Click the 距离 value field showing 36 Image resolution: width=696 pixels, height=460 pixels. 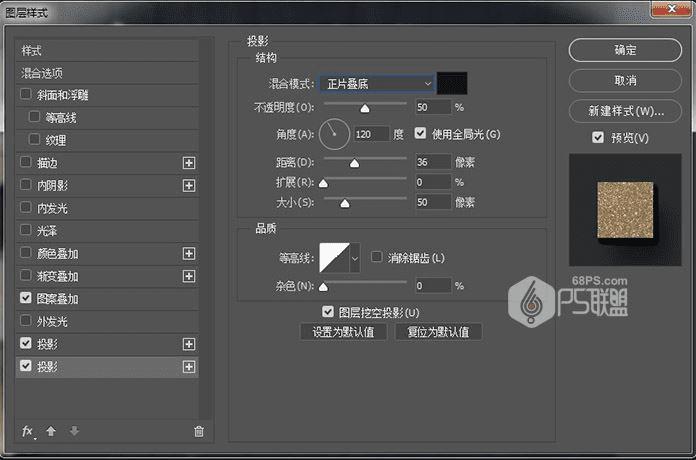click(x=433, y=162)
